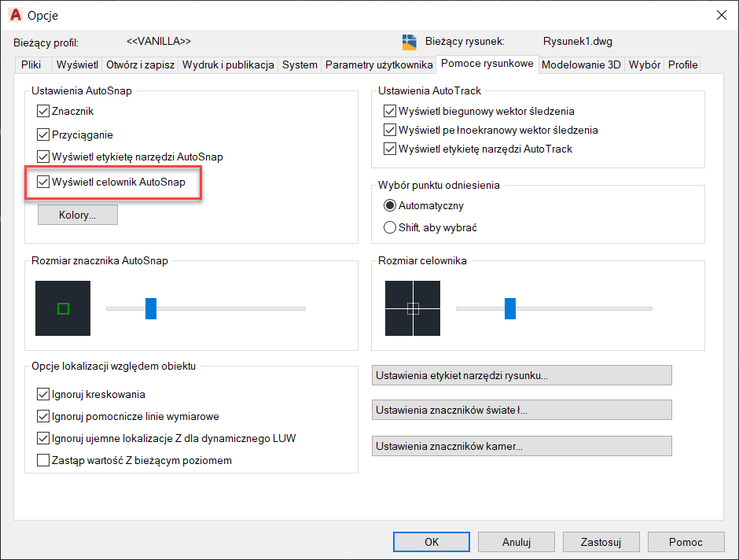Uncheck Ignoruj kreskowania option
Screen dimensions: 739x560
click(x=43, y=394)
